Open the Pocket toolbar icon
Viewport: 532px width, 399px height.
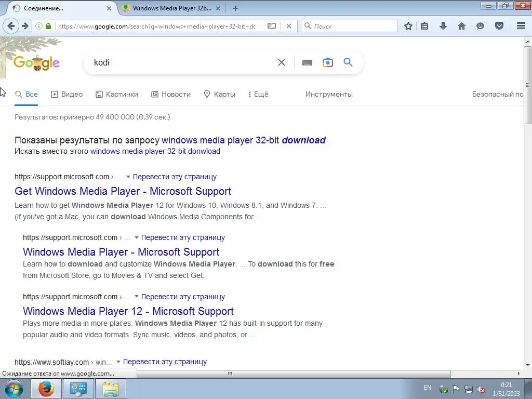tap(499, 26)
